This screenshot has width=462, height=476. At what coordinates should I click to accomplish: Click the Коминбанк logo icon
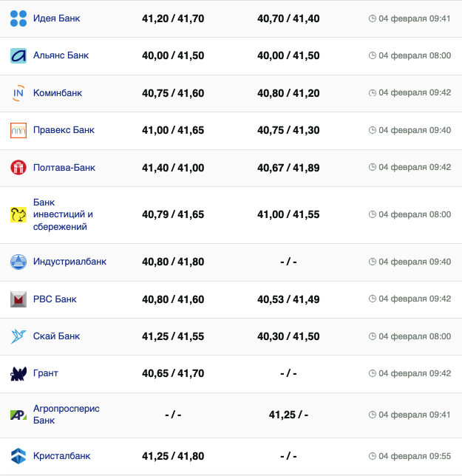click(x=18, y=93)
